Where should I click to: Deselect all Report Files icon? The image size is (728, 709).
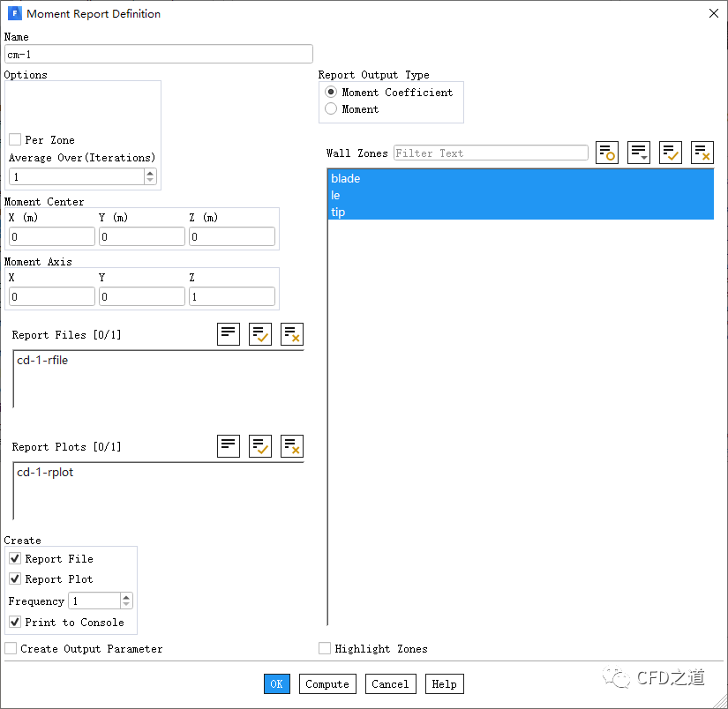[x=292, y=334]
